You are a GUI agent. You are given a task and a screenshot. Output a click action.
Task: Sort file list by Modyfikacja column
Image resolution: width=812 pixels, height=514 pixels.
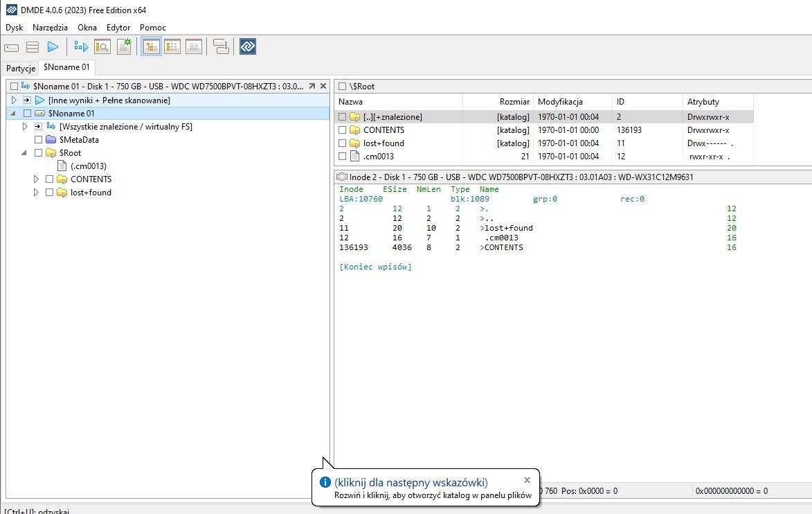[560, 102]
